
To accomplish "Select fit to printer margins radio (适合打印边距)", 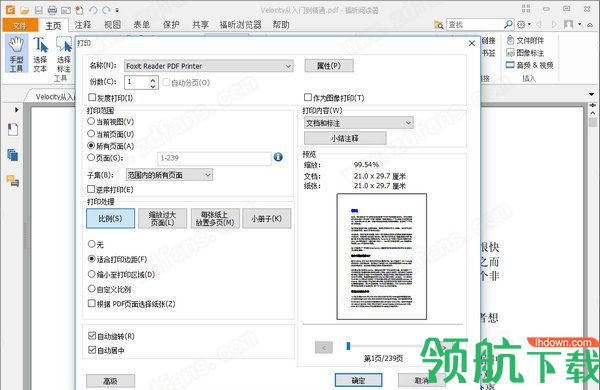I will 91,259.
